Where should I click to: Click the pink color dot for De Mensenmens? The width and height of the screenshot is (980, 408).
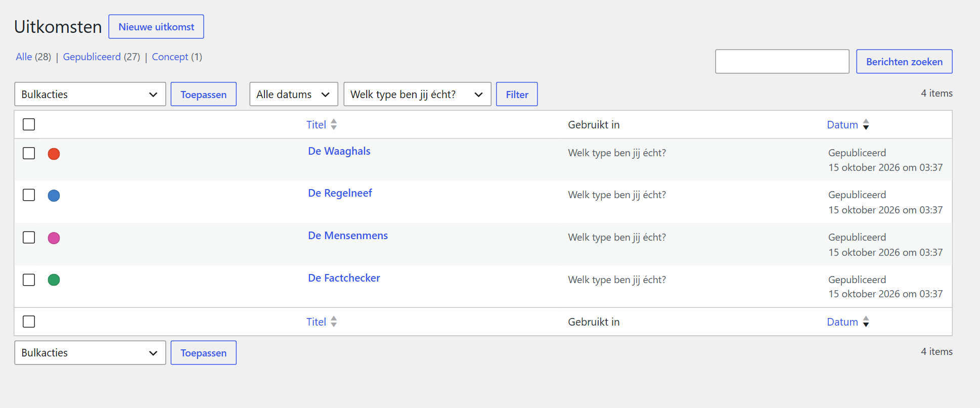pos(54,238)
